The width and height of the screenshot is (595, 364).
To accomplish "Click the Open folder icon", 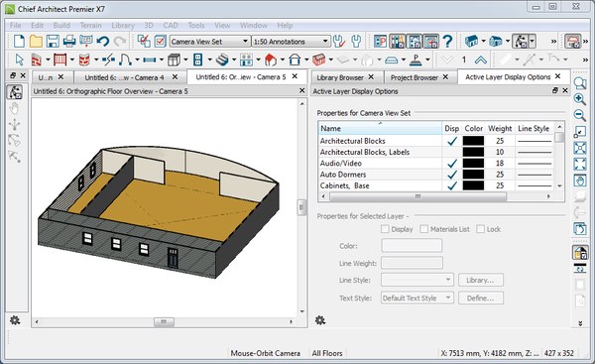I will (36, 41).
